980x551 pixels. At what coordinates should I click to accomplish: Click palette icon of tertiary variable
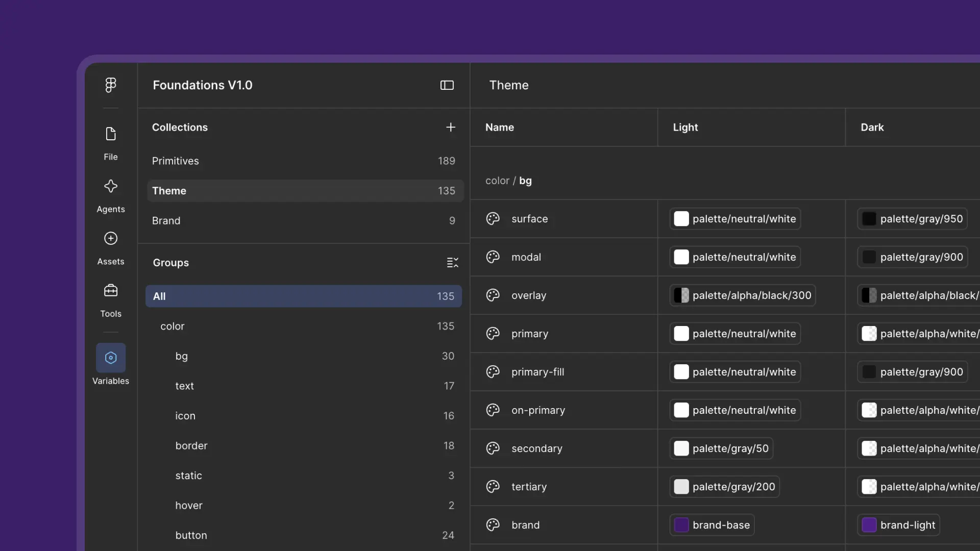point(493,487)
